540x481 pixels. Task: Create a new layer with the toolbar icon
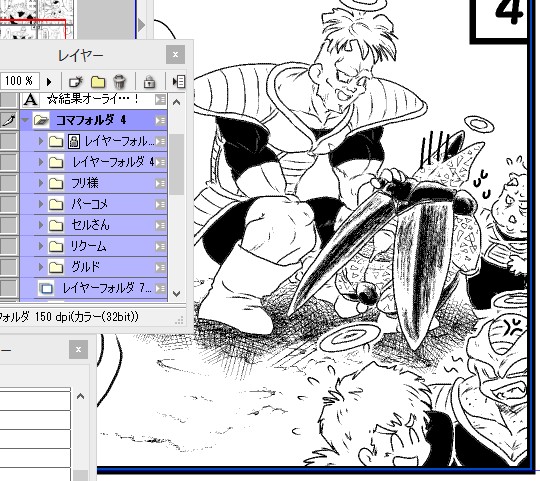point(76,82)
